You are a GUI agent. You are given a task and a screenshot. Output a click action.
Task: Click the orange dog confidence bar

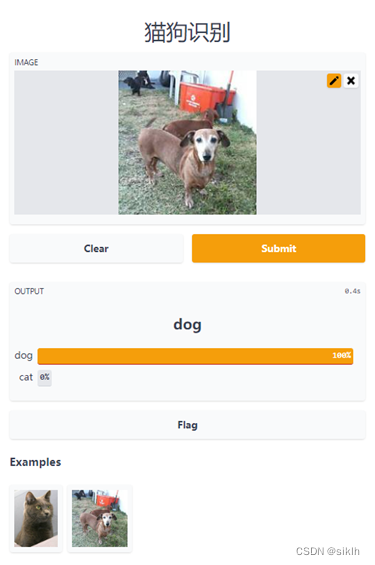tap(195, 356)
